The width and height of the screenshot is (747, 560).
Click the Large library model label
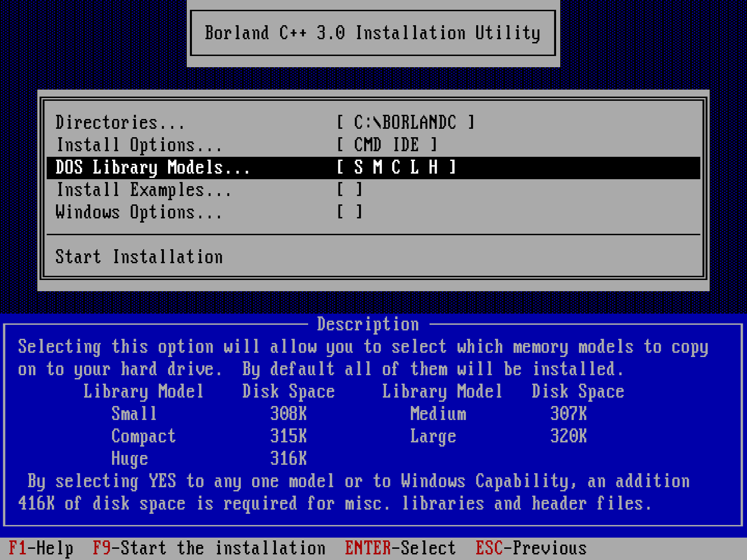tap(433, 436)
